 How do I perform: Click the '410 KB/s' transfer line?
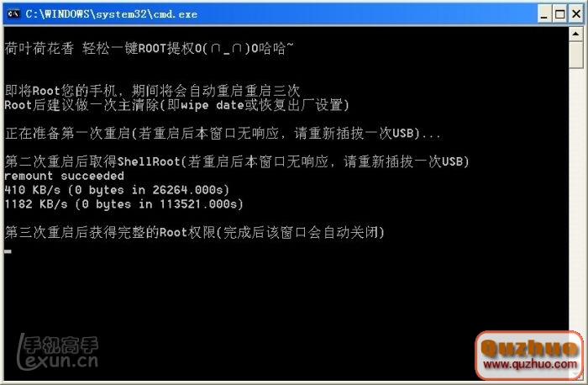point(117,190)
